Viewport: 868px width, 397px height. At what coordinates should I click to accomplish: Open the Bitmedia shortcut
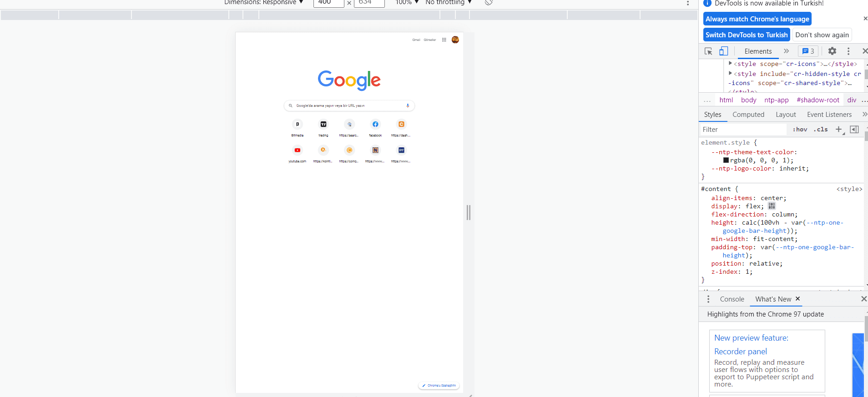[298, 128]
